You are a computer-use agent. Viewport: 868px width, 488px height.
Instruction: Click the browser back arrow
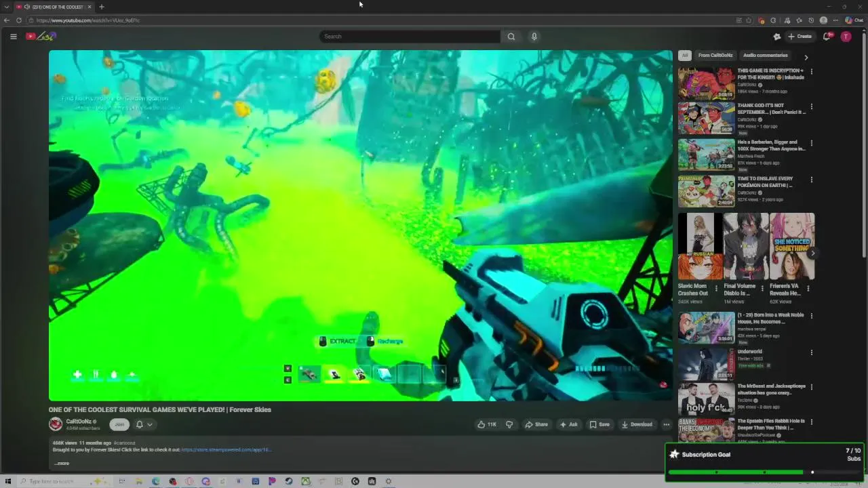click(7, 20)
